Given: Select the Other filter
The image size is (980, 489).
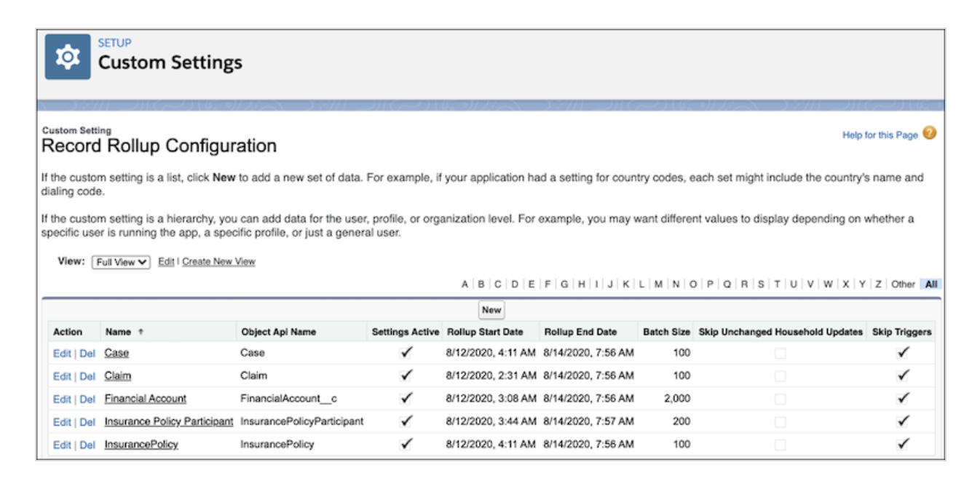Looking at the screenshot, I should tap(903, 285).
